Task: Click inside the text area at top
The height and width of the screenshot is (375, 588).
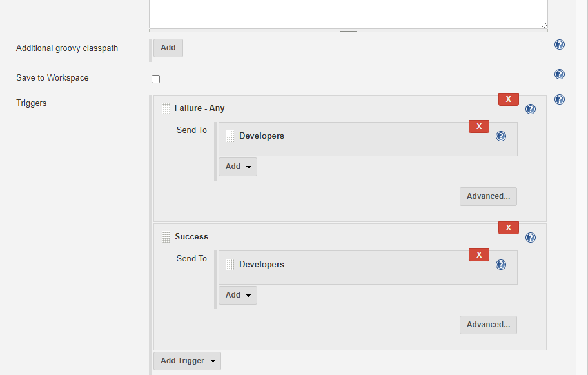Action: coord(348,13)
